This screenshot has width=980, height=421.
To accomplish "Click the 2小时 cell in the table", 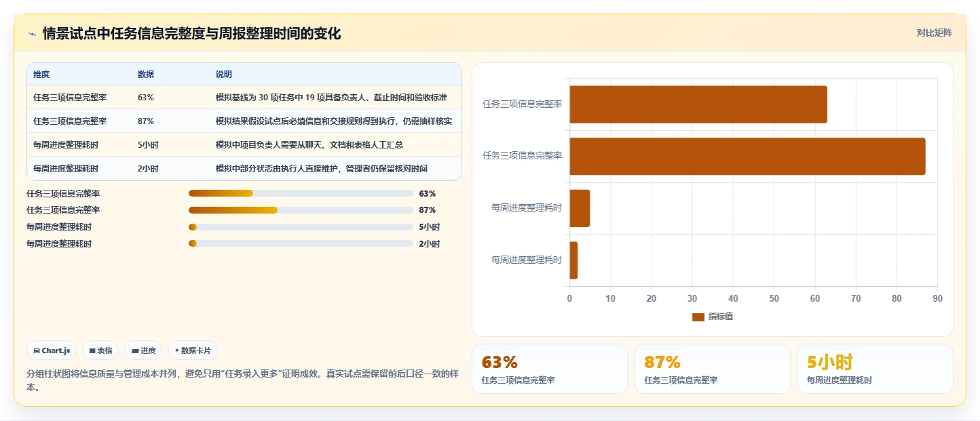I will pyautogui.click(x=148, y=169).
